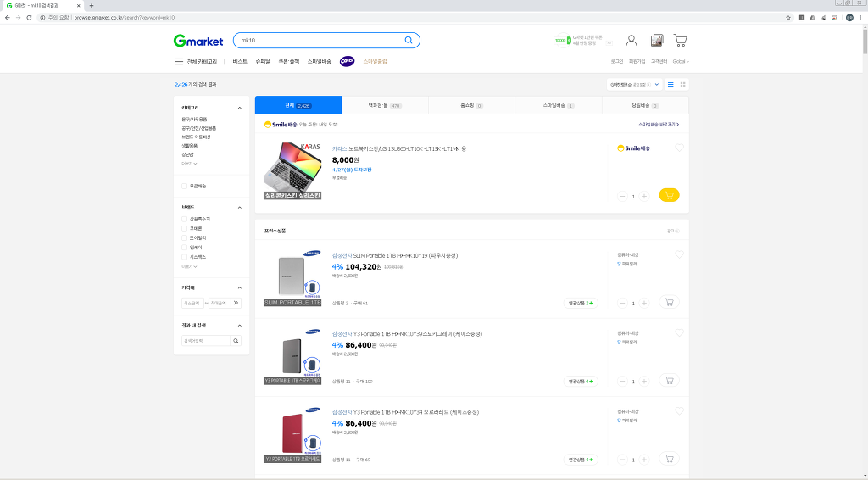Check the 엠케이 brand checkbox
868x480 pixels.
(184, 248)
